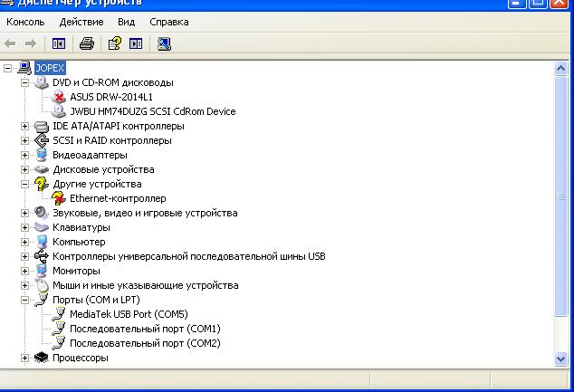Open the Справка menu

[x=168, y=21]
